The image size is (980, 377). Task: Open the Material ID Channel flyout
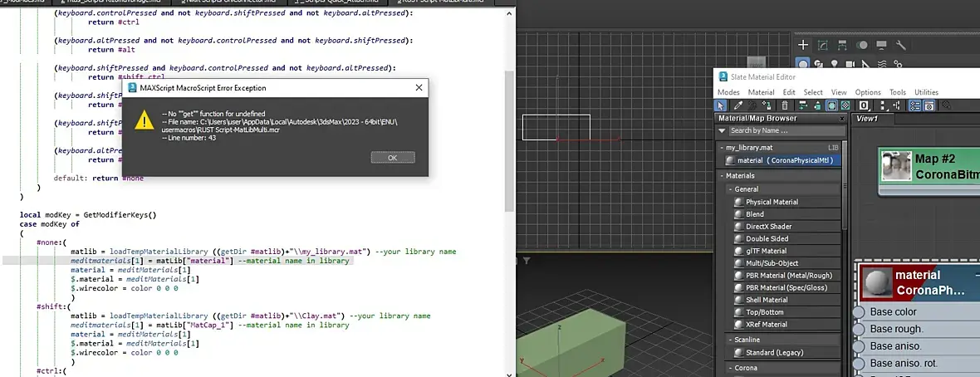tap(864, 105)
